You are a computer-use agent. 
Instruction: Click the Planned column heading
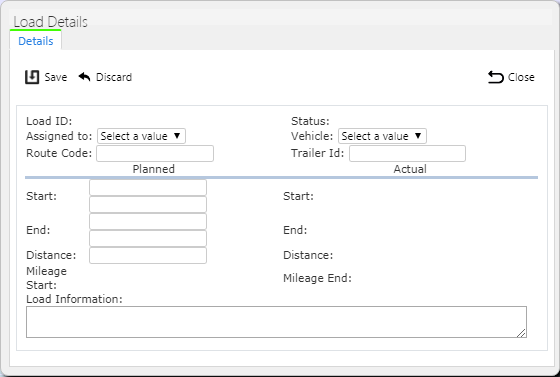(x=154, y=169)
